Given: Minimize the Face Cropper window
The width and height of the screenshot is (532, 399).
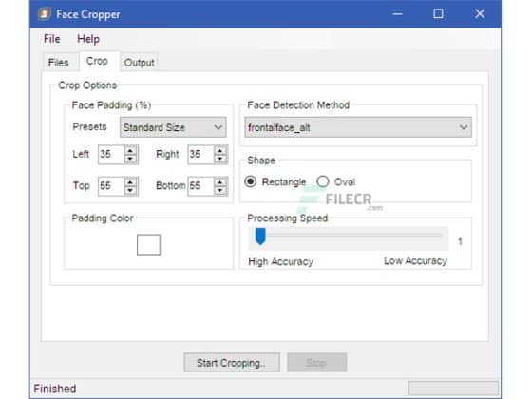Looking at the screenshot, I should [398, 14].
